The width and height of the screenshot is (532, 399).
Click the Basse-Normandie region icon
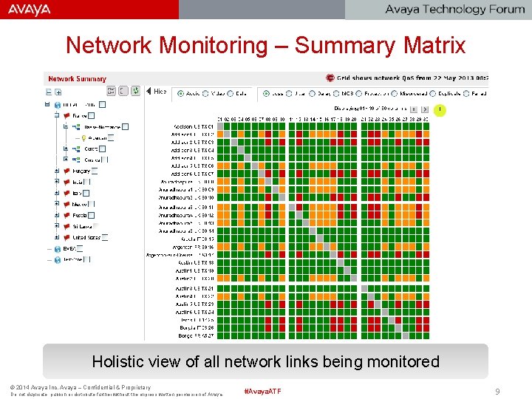76,127
